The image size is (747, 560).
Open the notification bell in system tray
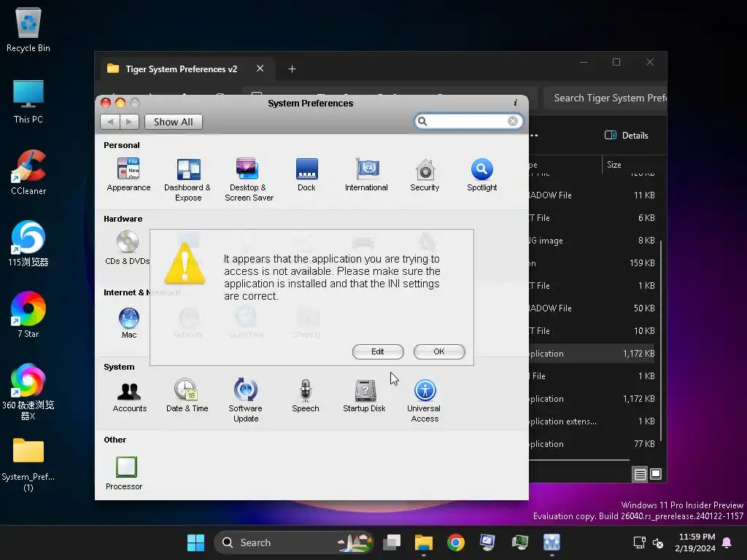(x=727, y=542)
